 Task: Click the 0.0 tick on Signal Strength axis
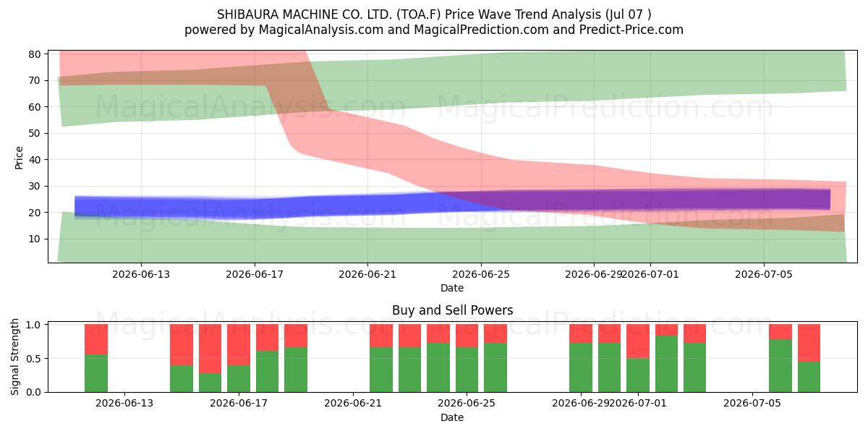coord(32,392)
